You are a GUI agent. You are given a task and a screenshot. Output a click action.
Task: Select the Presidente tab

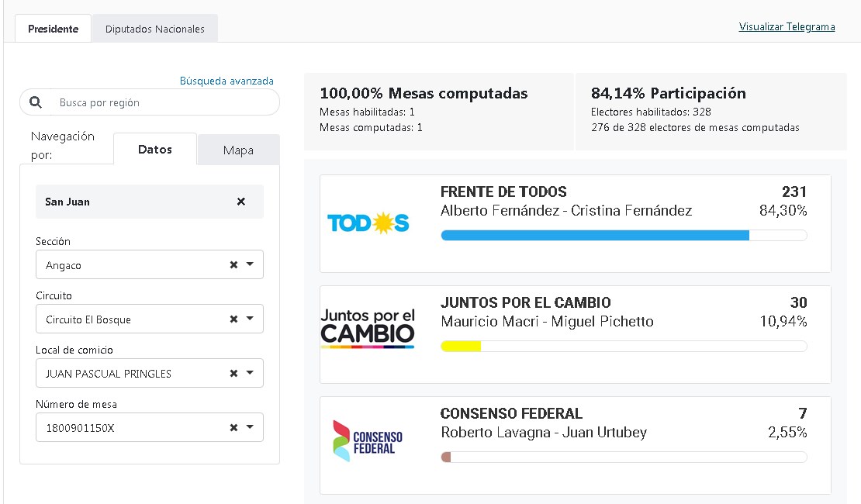tap(53, 29)
